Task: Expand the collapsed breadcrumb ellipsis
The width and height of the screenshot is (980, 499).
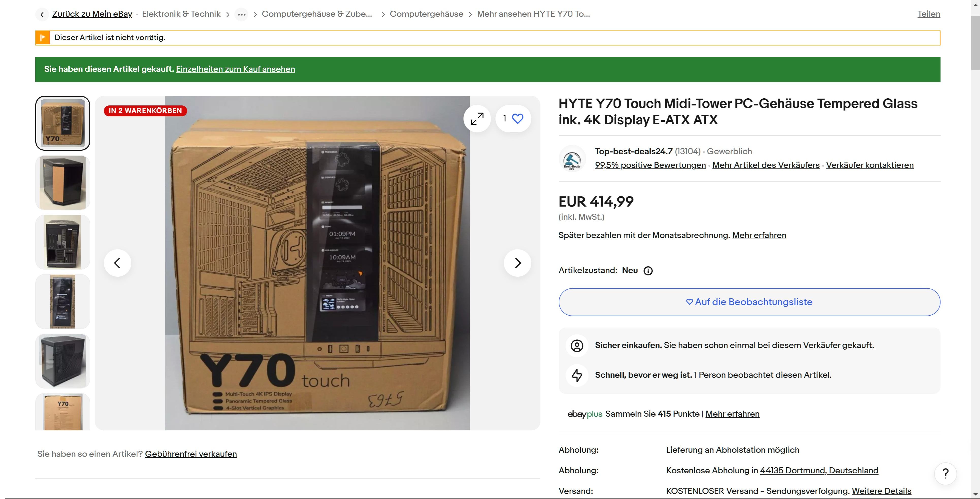Action: click(x=241, y=14)
